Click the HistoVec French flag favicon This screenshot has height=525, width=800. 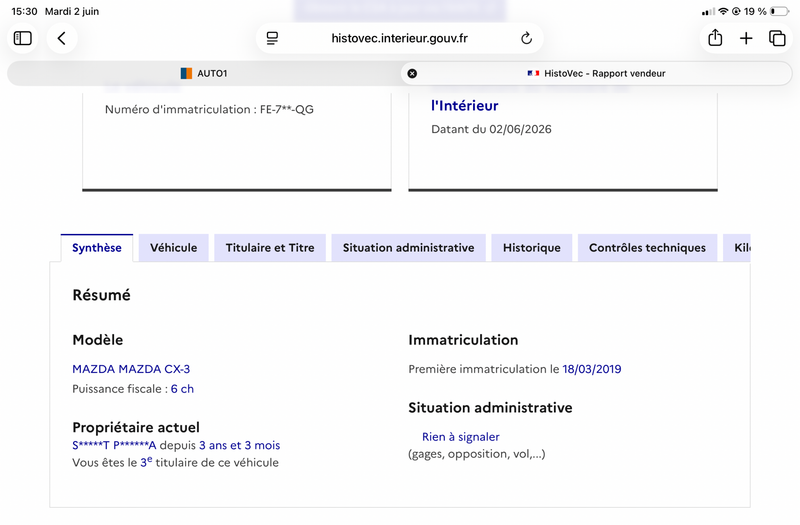tap(533, 73)
